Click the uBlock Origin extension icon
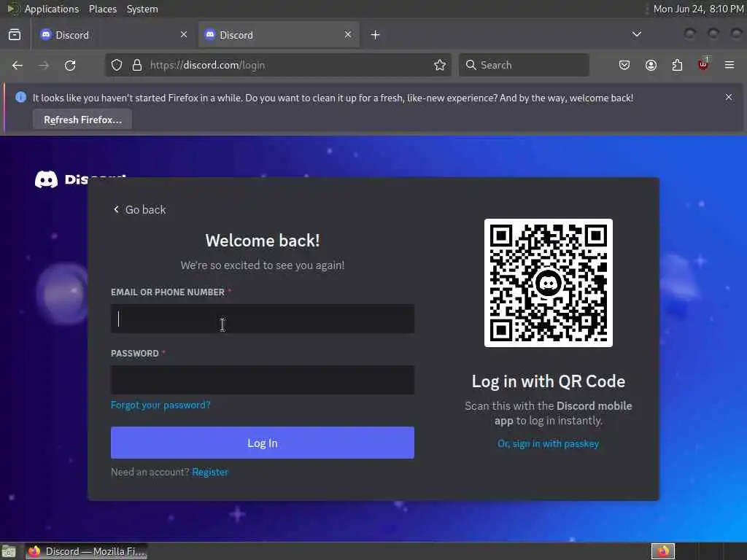 703,64
